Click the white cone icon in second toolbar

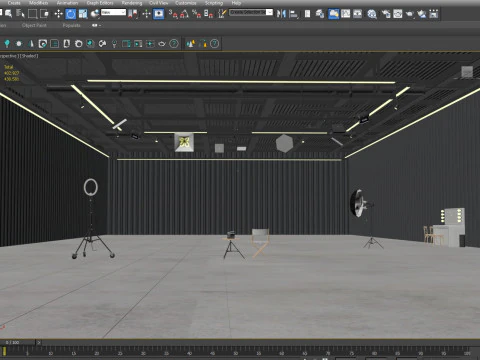click(31, 44)
